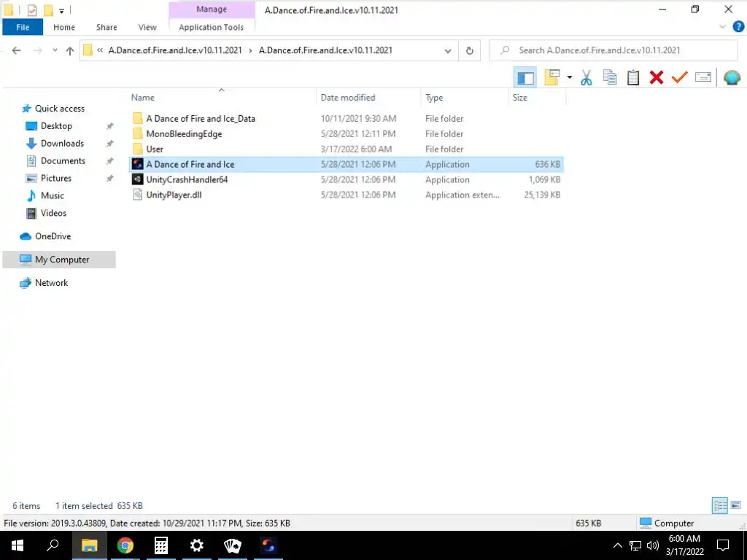The image size is (747, 560).
Task: Click the new folder toolbar icon
Action: click(x=551, y=77)
